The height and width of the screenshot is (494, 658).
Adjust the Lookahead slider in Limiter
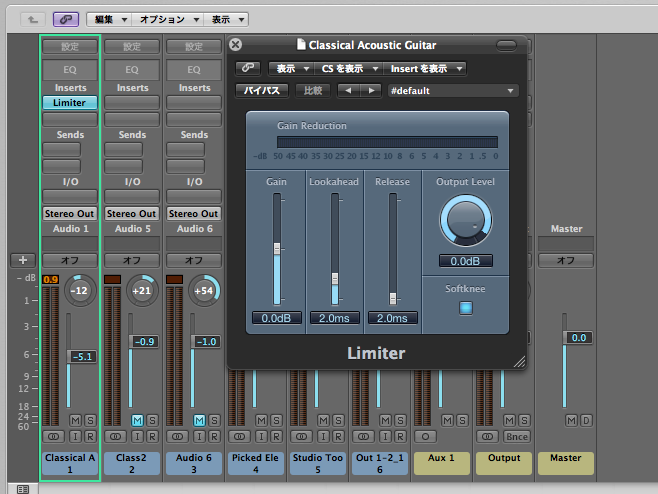coord(335,278)
